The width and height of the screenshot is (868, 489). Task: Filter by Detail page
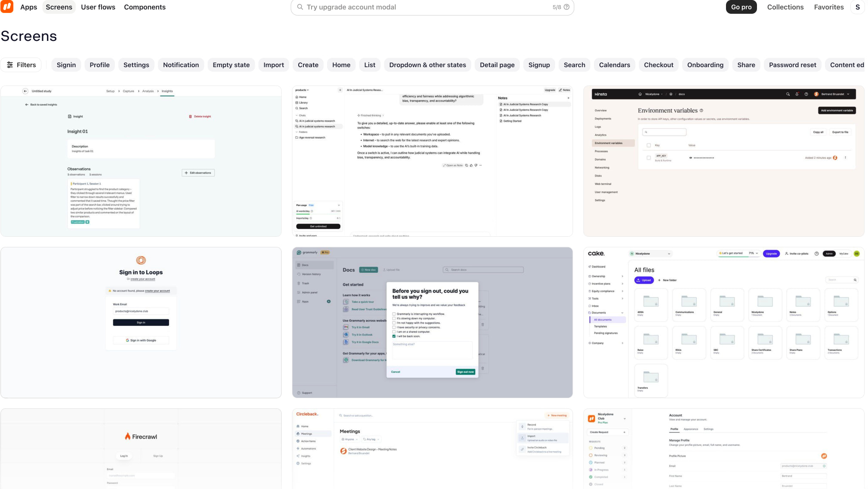click(x=497, y=65)
